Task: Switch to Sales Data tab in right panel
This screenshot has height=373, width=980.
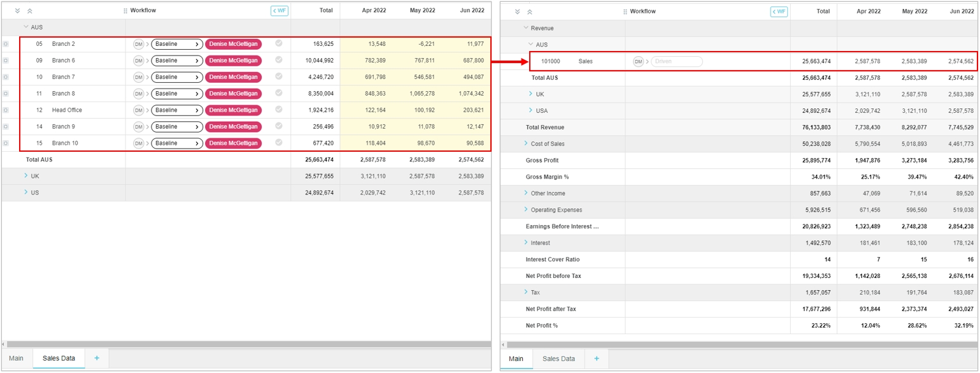Action: (558, 359)
